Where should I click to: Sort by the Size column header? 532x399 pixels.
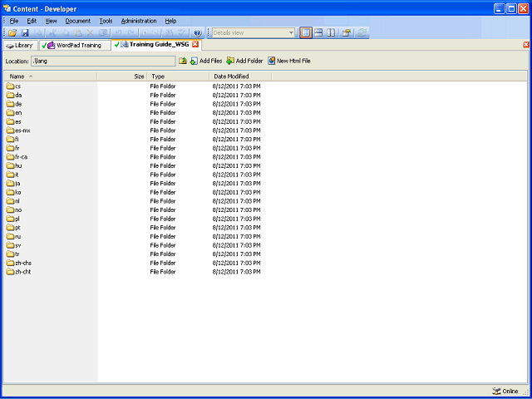(122, 76)
